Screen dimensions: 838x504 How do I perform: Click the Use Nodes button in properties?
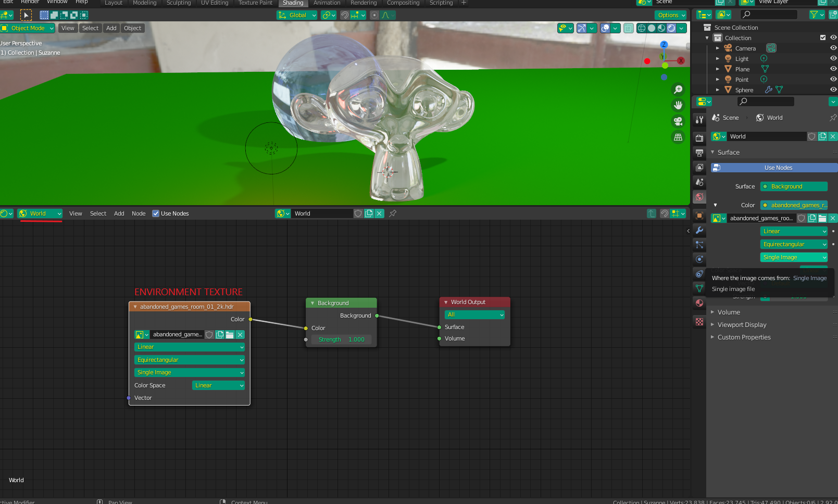click(x=774, y=168)
